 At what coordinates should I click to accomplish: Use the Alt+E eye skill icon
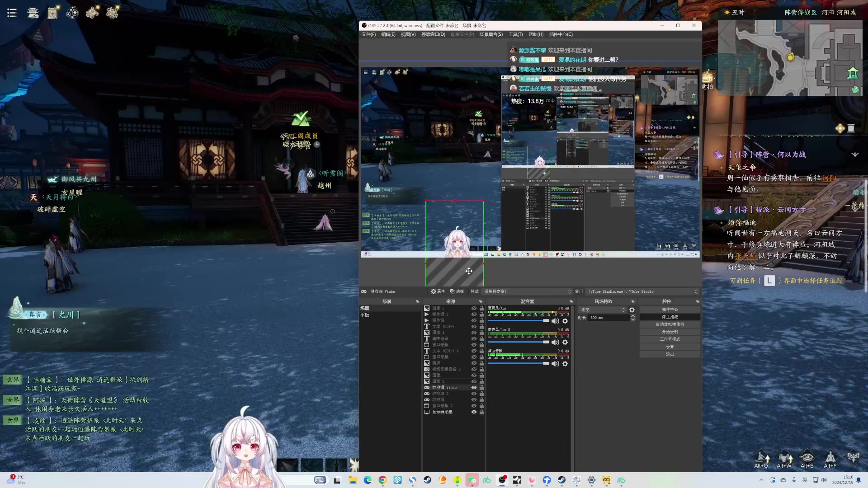tap(807, 457)
